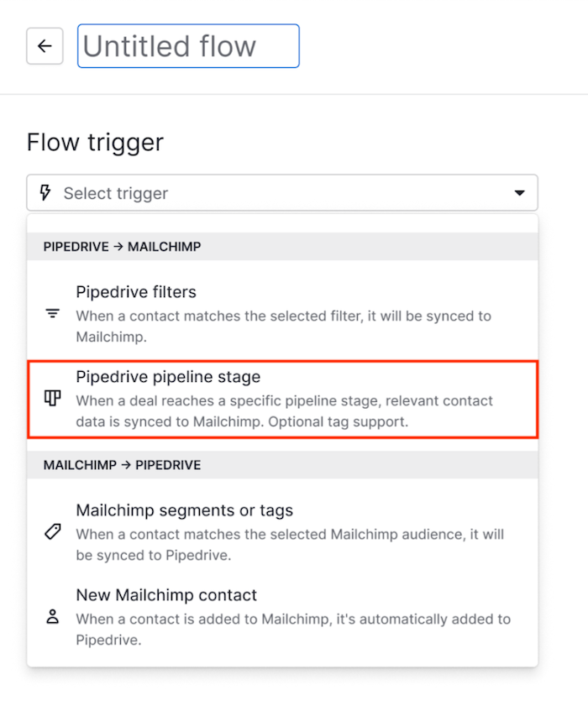588x701 pixels.
Task: Select the New Mailchimp contact title
Action: 166,595
